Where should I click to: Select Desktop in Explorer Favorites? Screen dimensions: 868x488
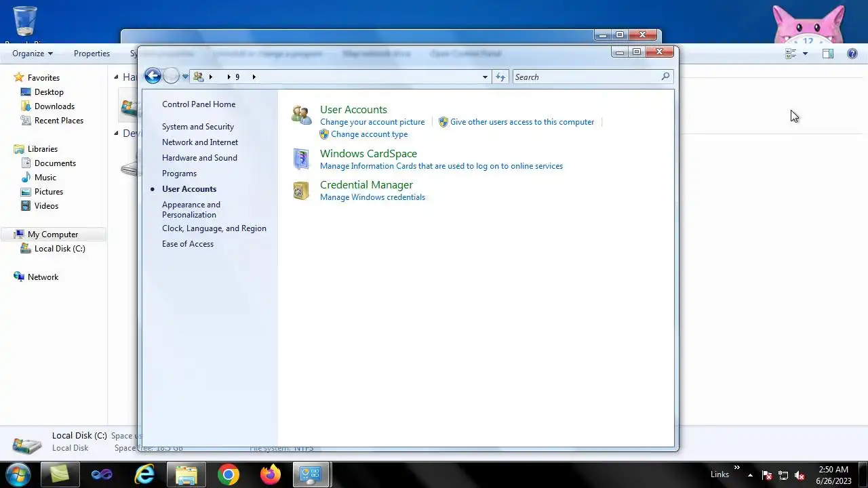point(49,92)
